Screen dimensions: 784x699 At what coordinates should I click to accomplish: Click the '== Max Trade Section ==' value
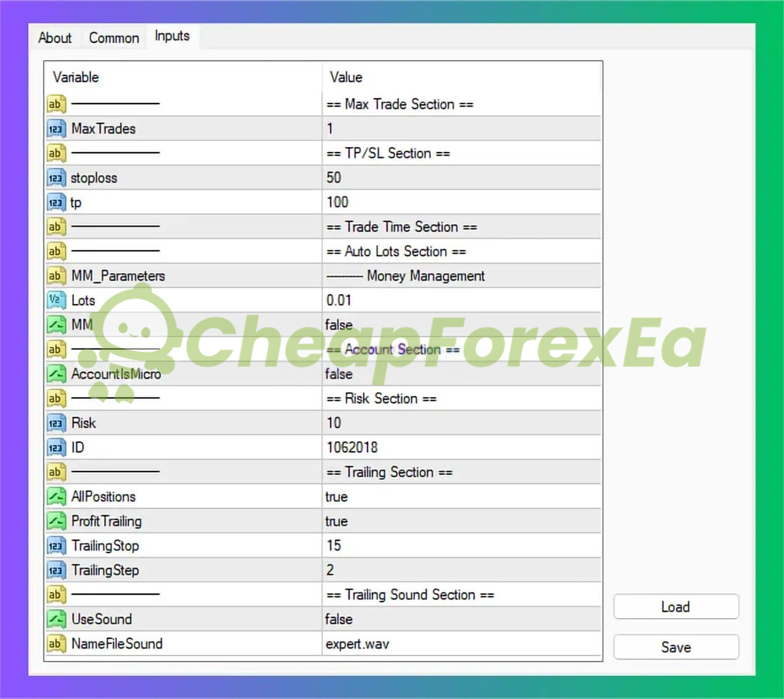(x=400, y=104)
